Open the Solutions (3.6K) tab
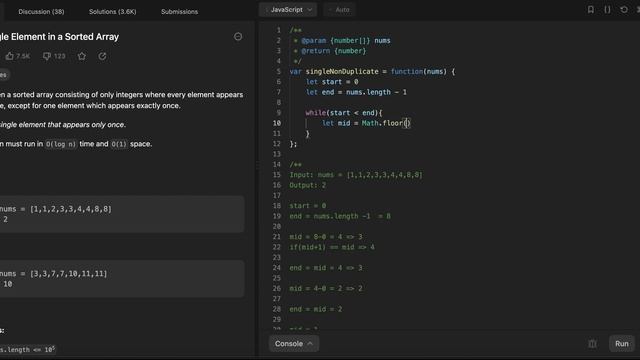The height and width of the screenshot is (360, 640). (113, 12)
